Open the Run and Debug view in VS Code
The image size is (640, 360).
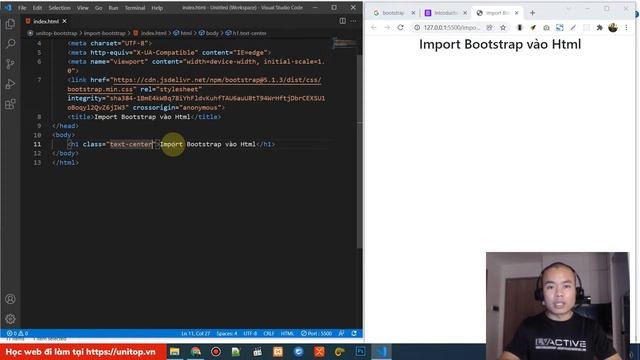coord(10,84)
